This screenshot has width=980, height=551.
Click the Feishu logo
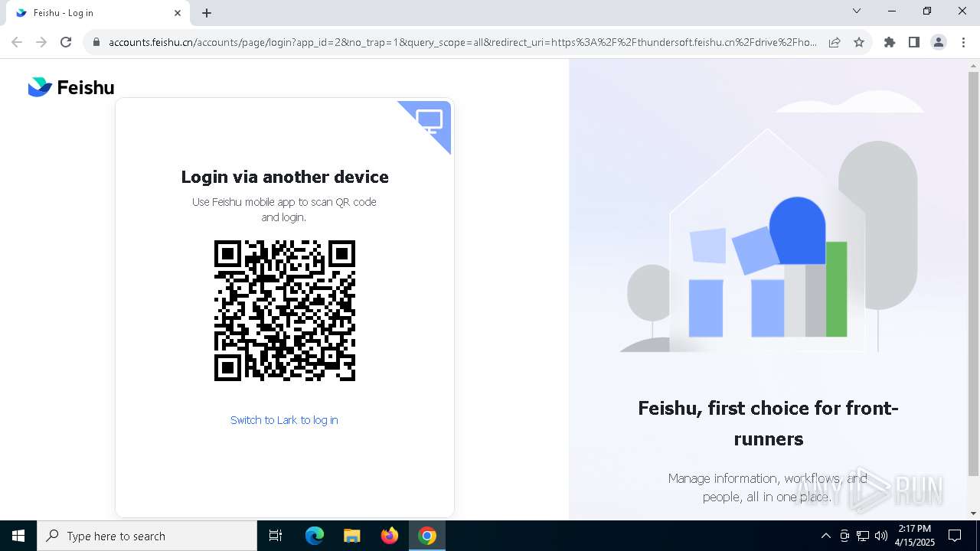(x=70, y=87)
